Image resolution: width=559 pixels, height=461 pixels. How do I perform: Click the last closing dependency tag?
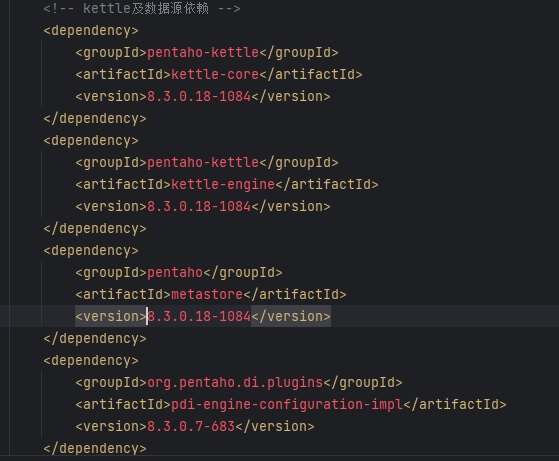pos(95,448)
